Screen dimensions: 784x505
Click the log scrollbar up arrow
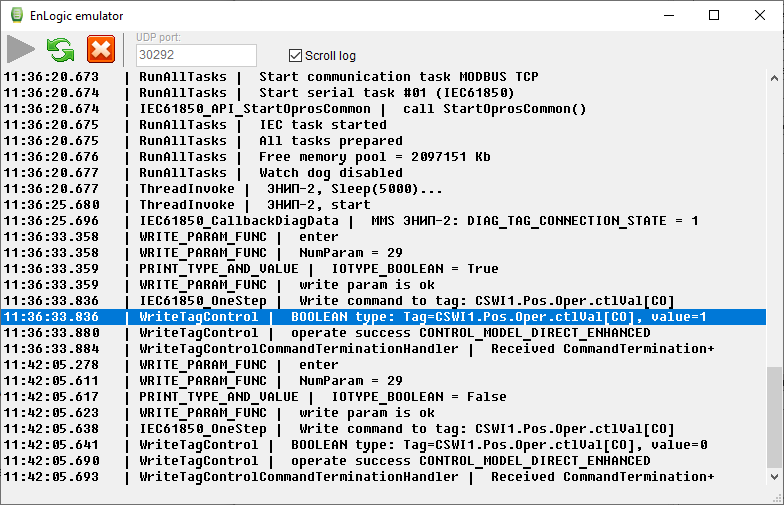(775, 77)
